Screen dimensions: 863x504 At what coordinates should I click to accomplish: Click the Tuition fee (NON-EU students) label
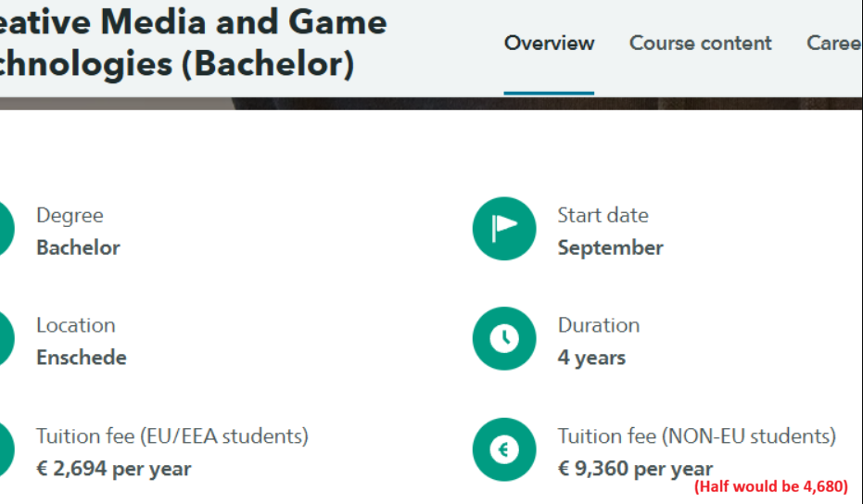pyautogui.click(x=696, y=436)
